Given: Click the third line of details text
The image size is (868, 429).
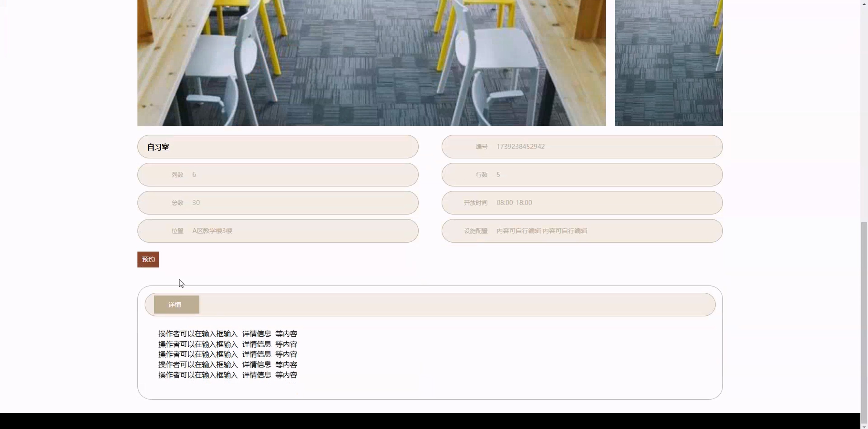Looking at the screenshot, I should 228,354.
